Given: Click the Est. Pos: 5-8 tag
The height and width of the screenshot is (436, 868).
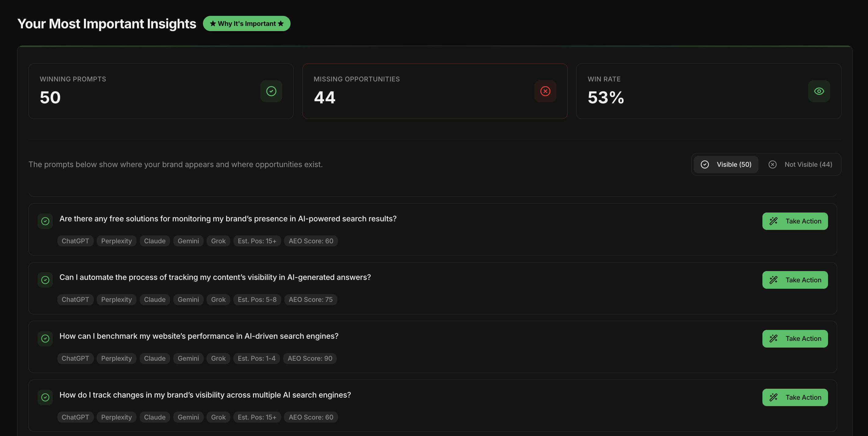Looking at the screenshot, I should tap(257, 299).
